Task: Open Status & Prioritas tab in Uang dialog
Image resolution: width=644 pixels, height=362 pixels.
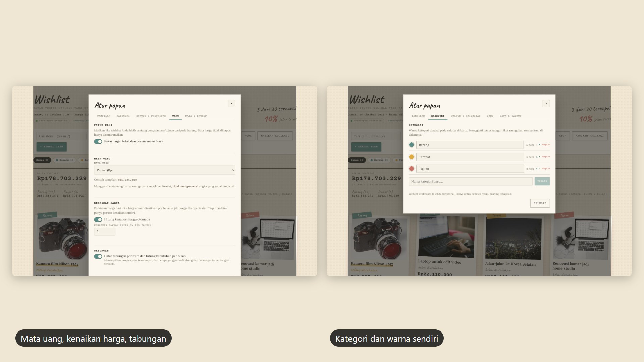Action: 151,116
